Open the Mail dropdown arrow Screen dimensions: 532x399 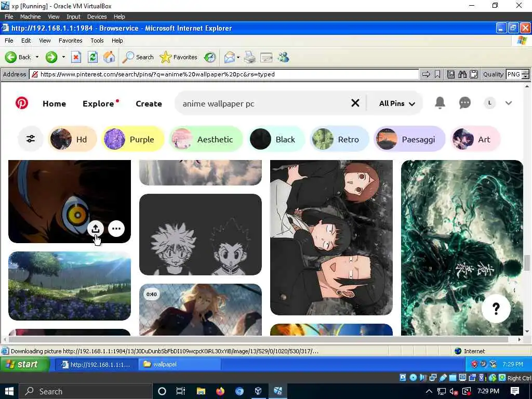pos(238,57)
